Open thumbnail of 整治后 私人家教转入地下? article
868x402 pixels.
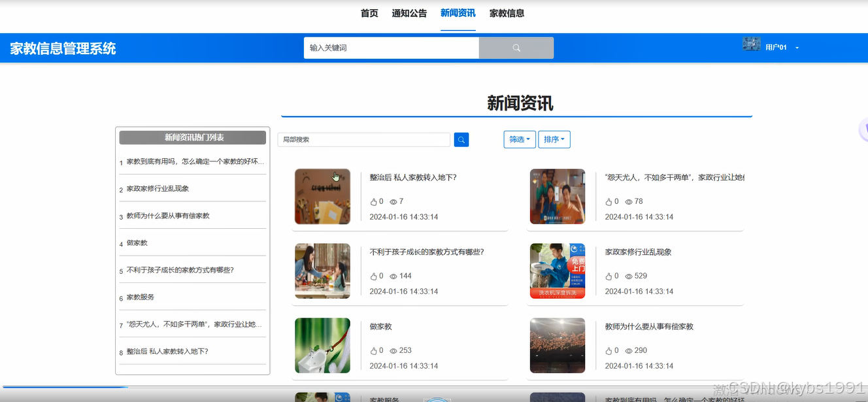[x=322, y=196]
